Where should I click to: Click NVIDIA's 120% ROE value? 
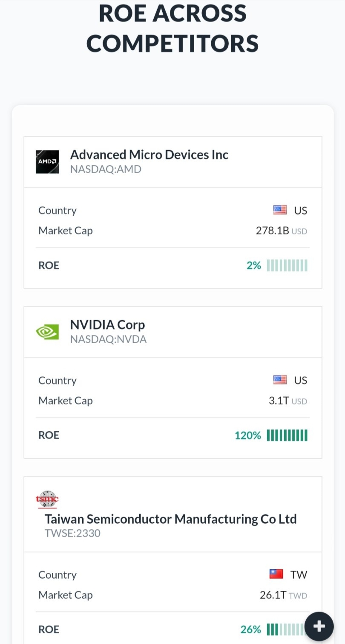click(247, 436)
